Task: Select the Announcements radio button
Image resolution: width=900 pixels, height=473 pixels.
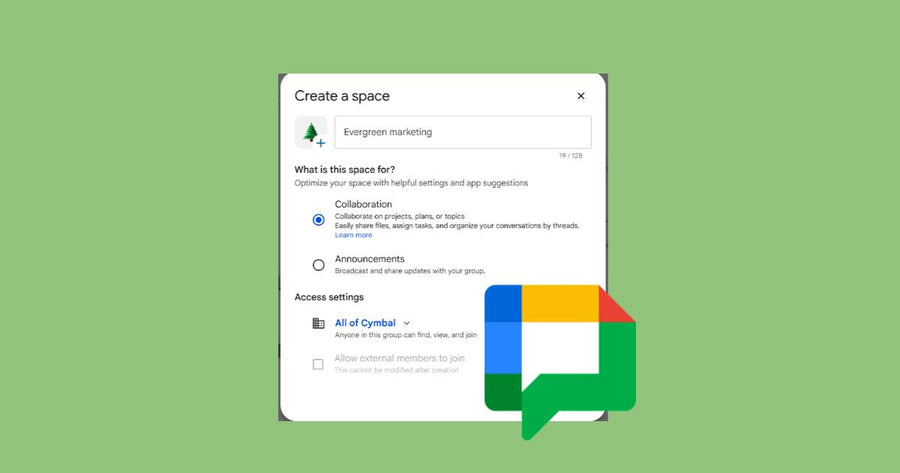Action: [x=319, y=265]
